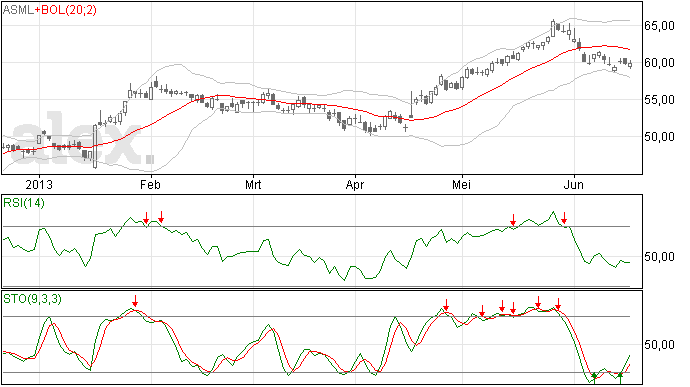Click the 60,00 price axis label
Image resolution: width=690 pixels, height=387 pixels.
click(x=659, y=63)
